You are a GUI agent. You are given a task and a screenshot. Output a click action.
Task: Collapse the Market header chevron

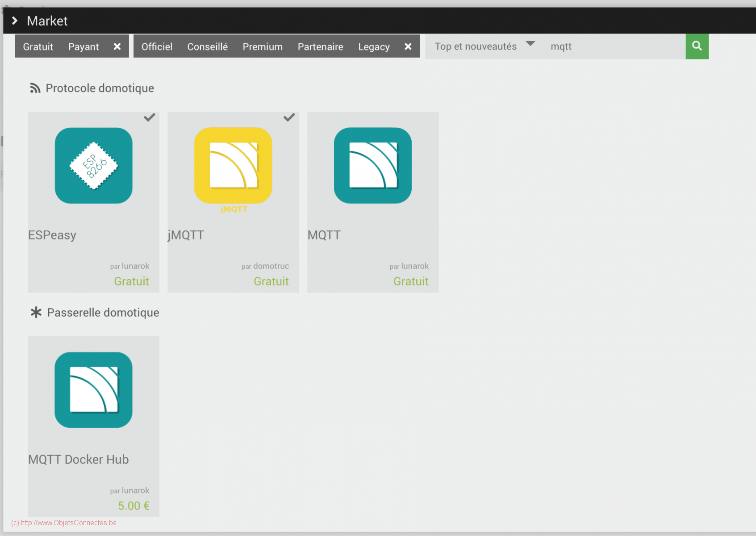pos(15,21)
